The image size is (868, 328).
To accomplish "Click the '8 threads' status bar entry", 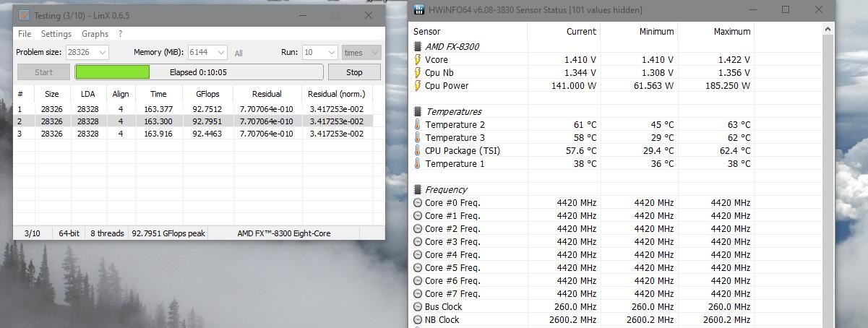I will (107, 233).
